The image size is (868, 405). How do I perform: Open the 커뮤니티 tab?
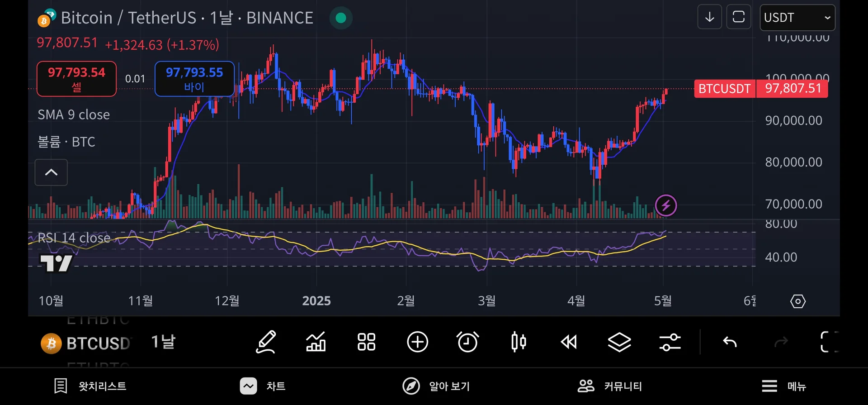coord(610,386)
